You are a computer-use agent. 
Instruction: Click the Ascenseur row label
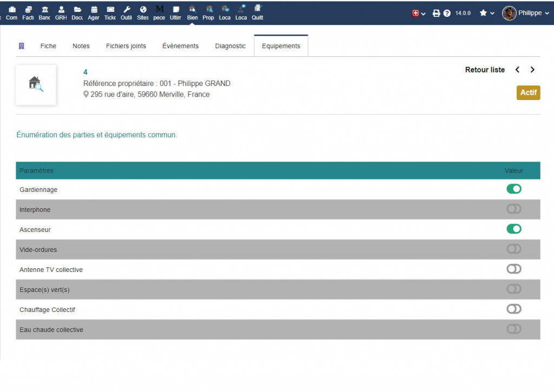pos(35,230)
